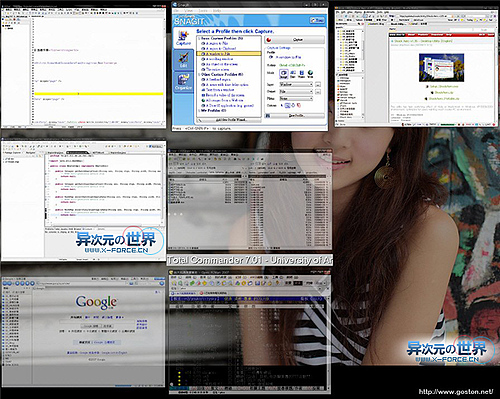
Task: Click the Tips button in SnagIt header
Action: 317,20
